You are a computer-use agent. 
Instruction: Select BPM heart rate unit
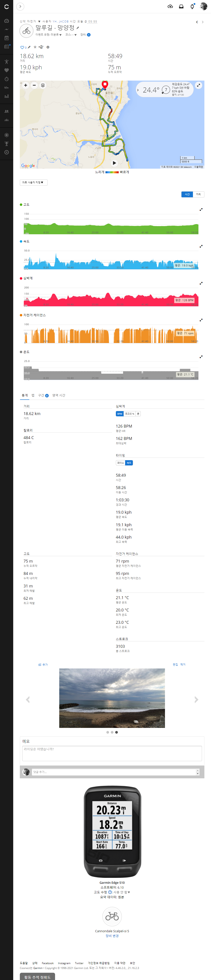[x=120, y=413]
